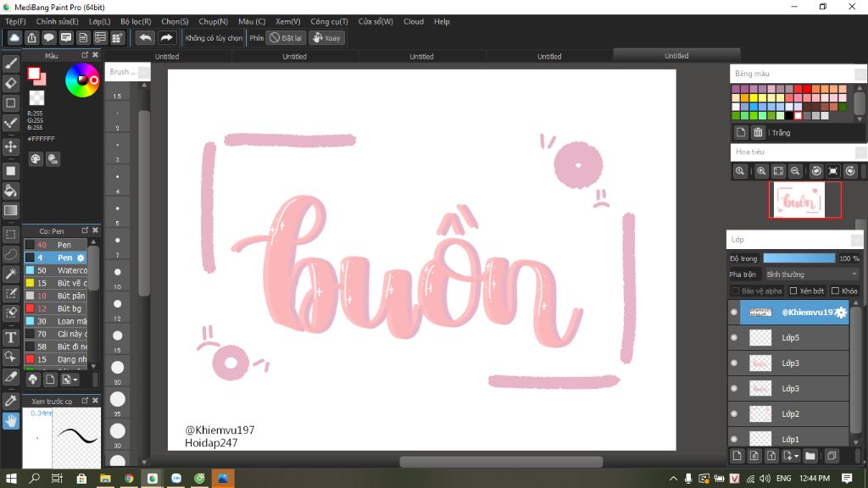Toggle transparent color swatch in color panel
The image size is (868, 488).
point(36,98)
